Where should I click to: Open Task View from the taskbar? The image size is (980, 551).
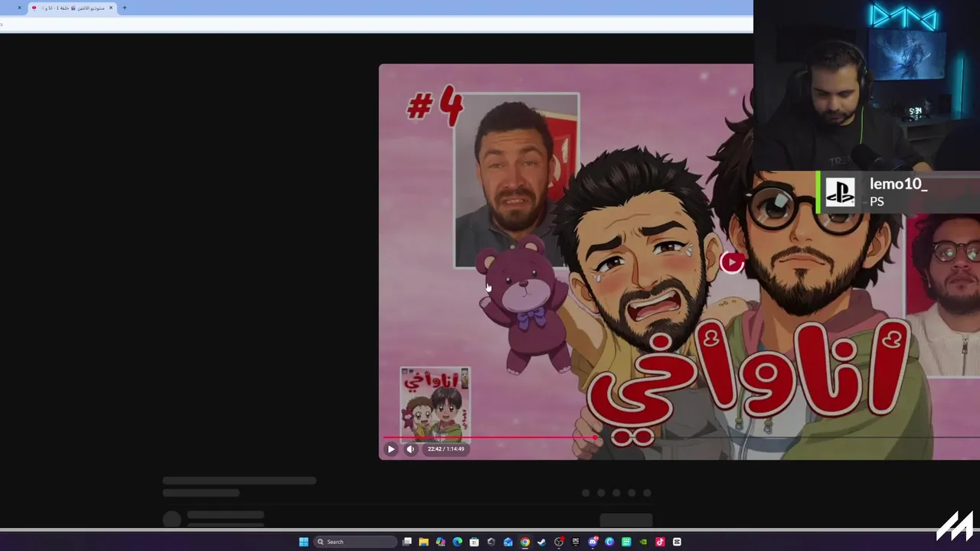[407, 542]
